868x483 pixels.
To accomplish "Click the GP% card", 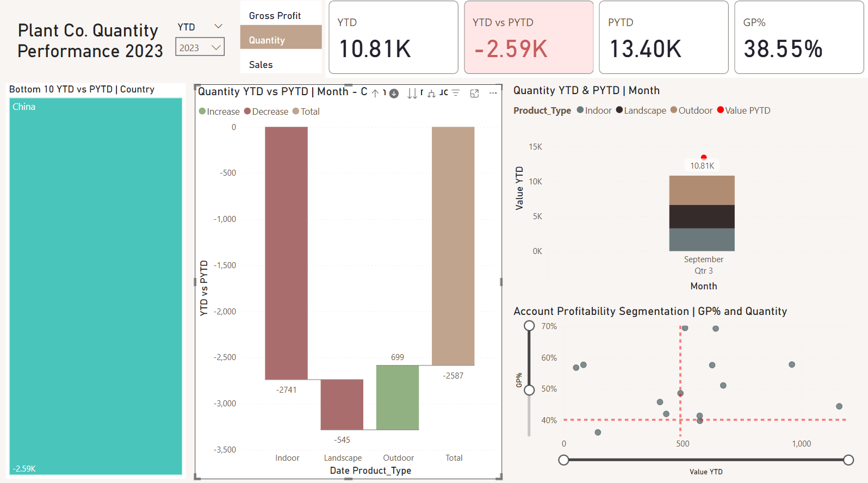I will (x=798, y=37).
